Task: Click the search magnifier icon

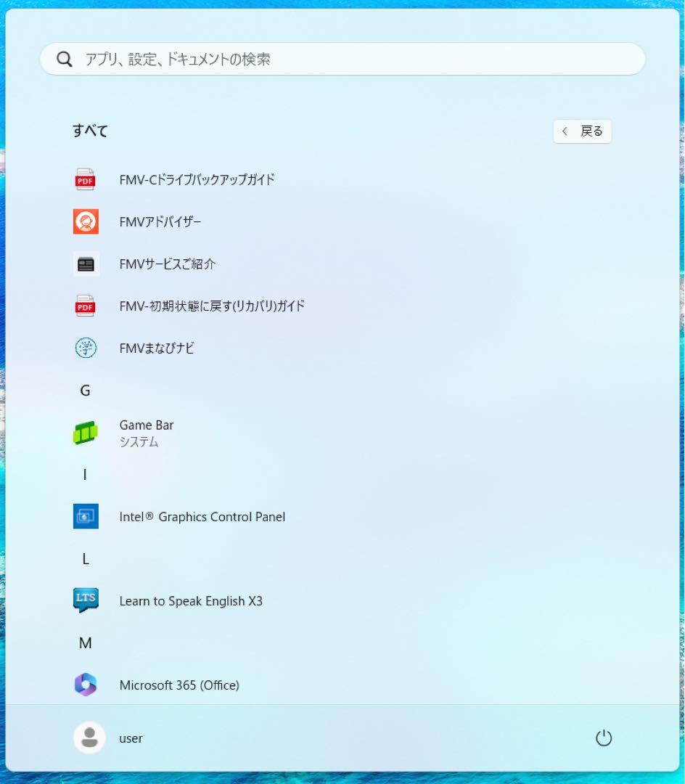Action: click(65, 60)
